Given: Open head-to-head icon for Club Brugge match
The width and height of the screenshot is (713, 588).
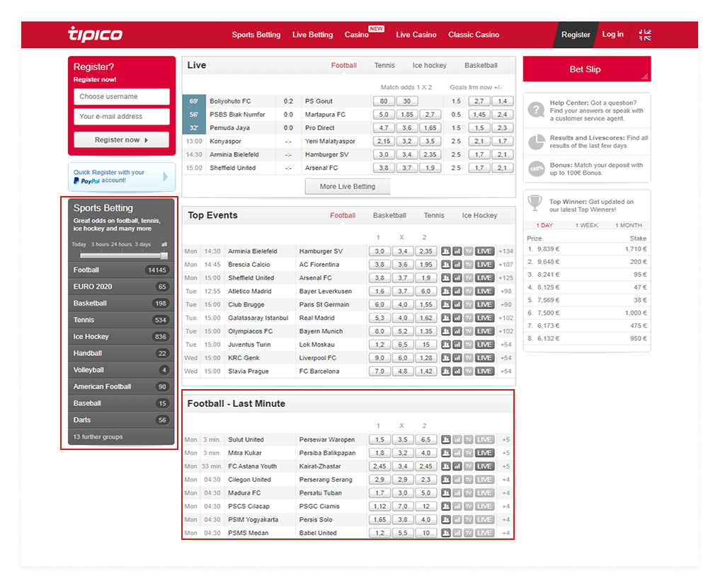Looking at the screenshot, I should tap(445, 304).
